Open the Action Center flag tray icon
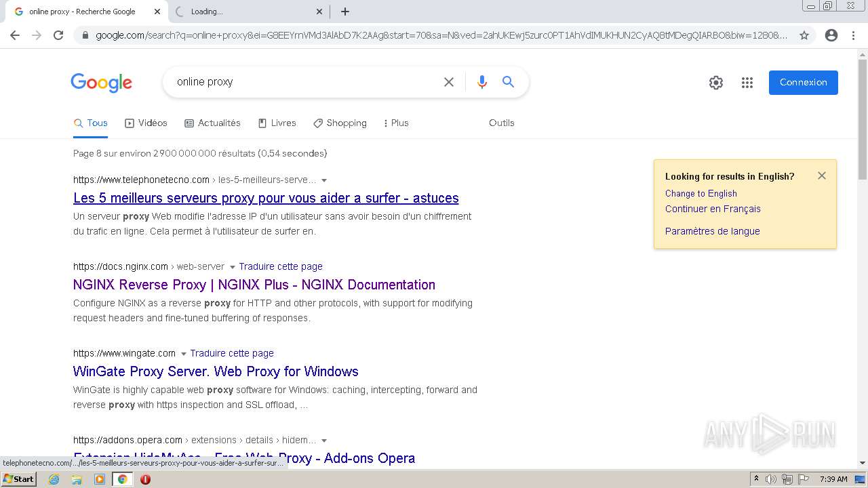 click(x=804, y=479)
